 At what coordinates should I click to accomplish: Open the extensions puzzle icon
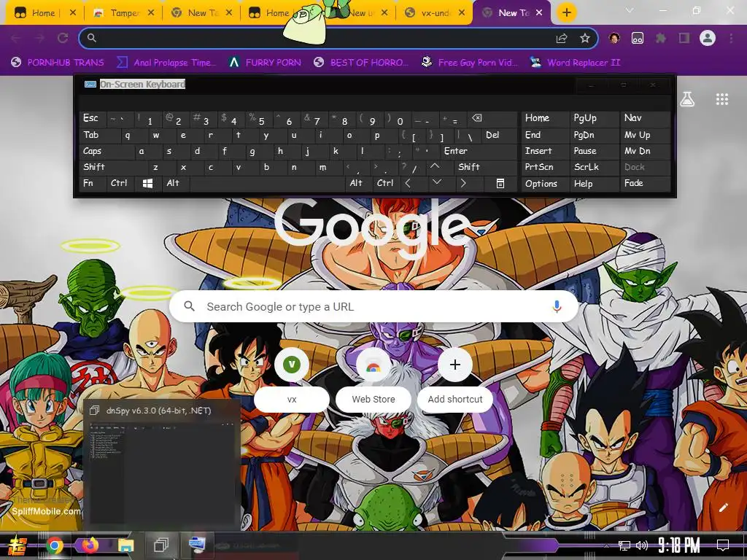coord(661,38)
